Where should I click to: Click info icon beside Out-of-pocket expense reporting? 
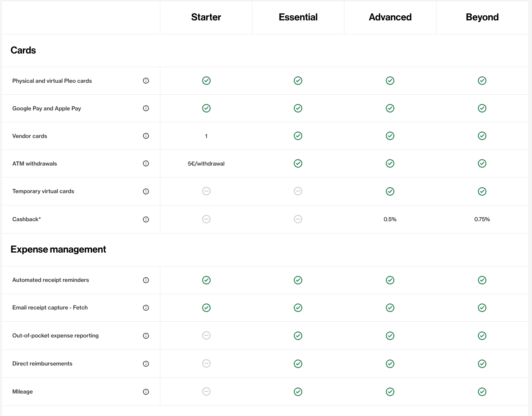click(146, 336)
